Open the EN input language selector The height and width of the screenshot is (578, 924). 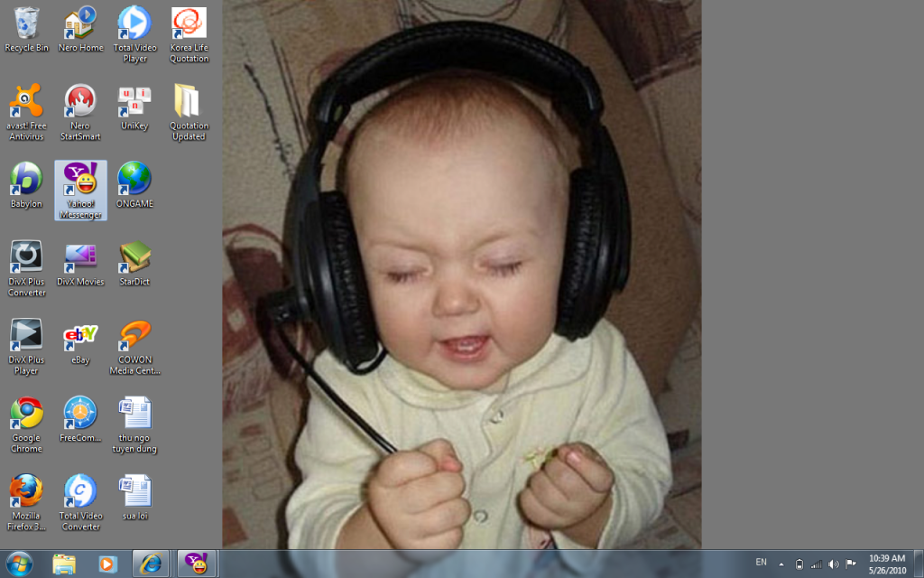(761, 563)
